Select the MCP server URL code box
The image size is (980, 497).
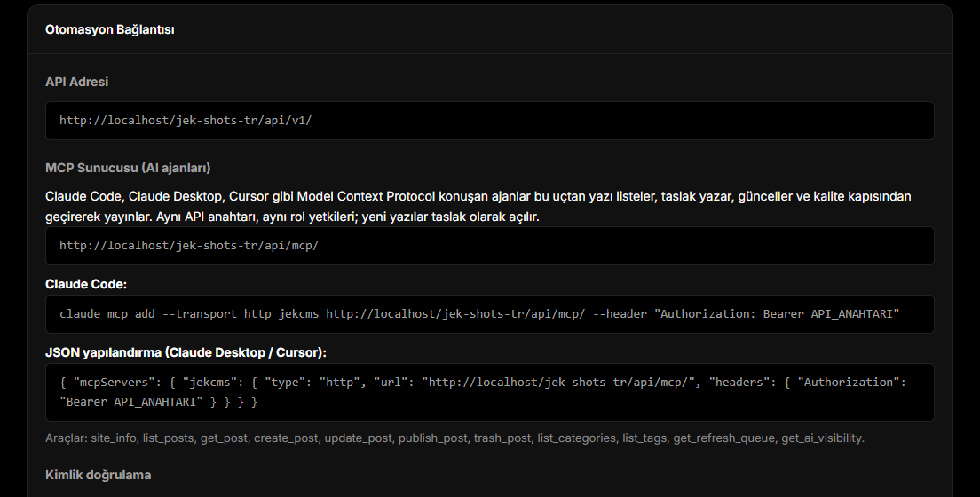489,246
